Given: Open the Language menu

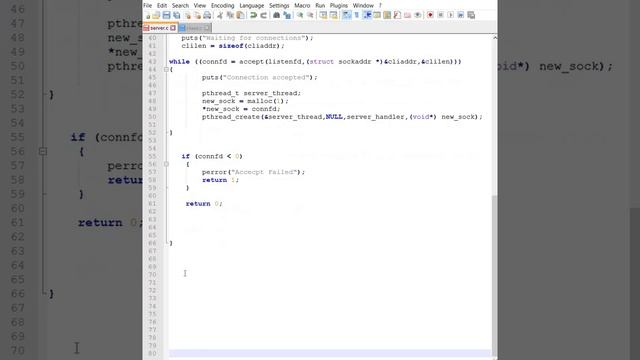Looking at the screenshot, I should pyautogui.click(x=251, y=5).
